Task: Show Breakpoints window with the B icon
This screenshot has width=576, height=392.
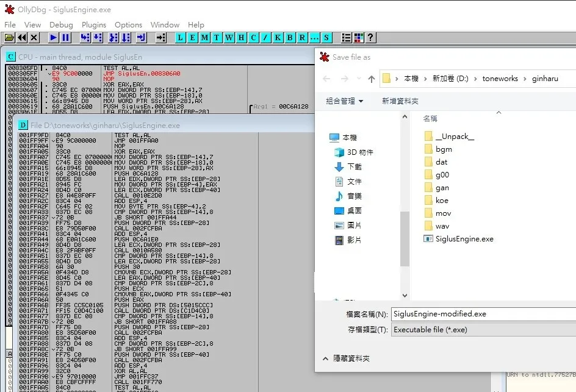Action: point(289,38)
